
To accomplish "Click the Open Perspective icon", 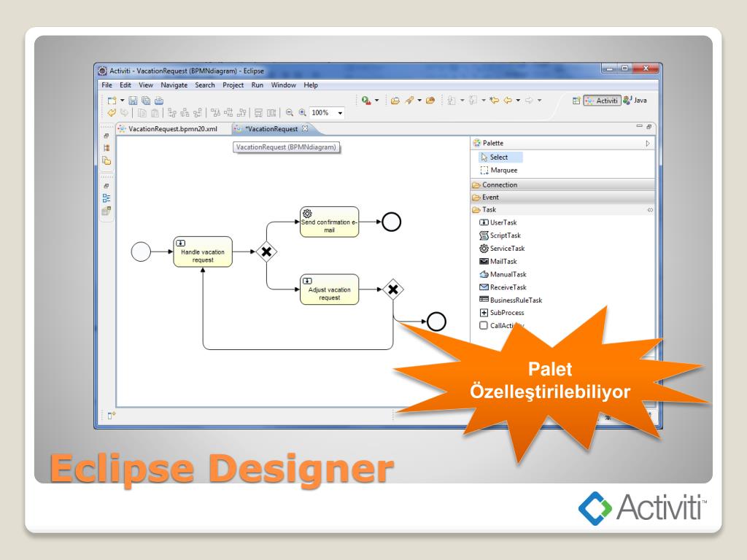I will coord(576,101).
